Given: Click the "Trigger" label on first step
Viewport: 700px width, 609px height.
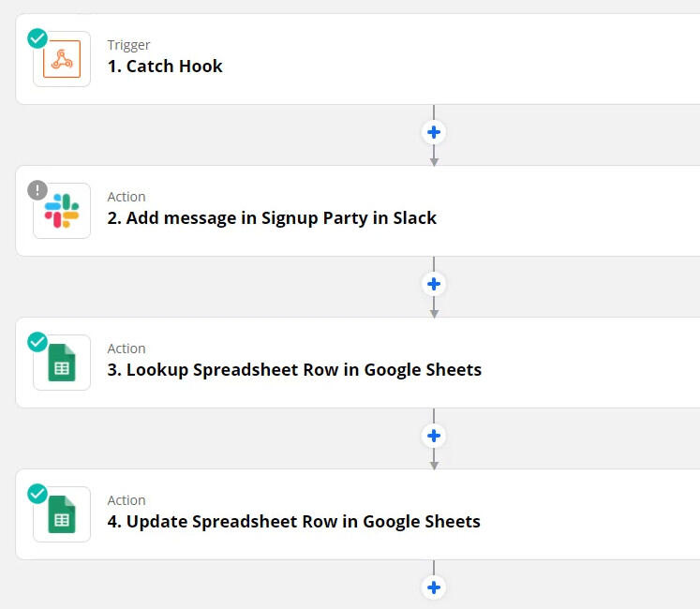Looking at the screenshot, I should click(x=128, y=45).
